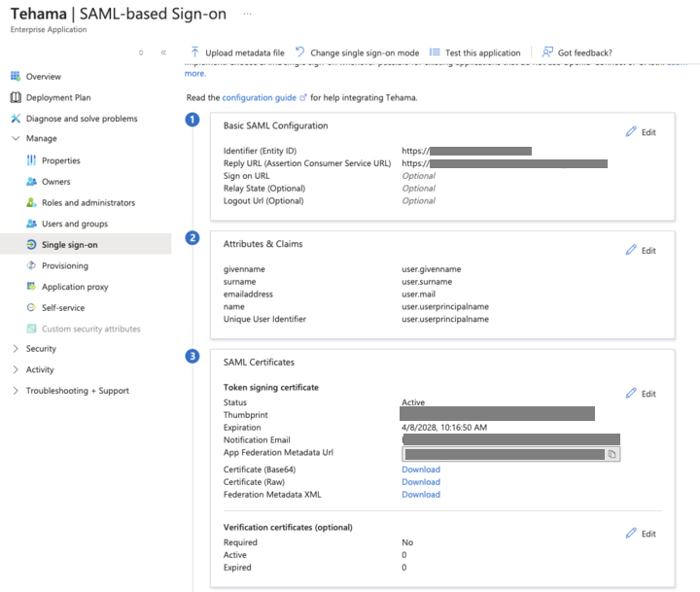Click the Change single sign-on mode undo icon
The height and width of the screenshot is (592, 700).
pos(300,52)
